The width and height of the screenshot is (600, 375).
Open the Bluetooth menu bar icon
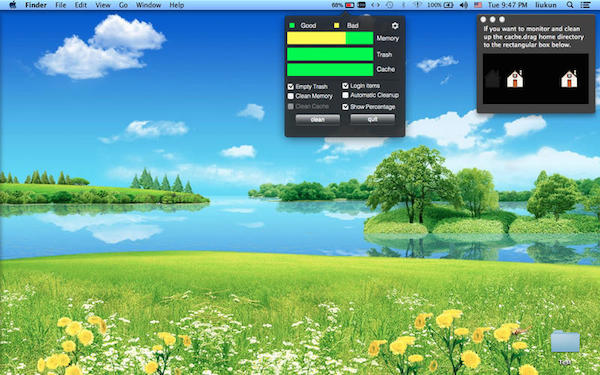tap(403, 5)
